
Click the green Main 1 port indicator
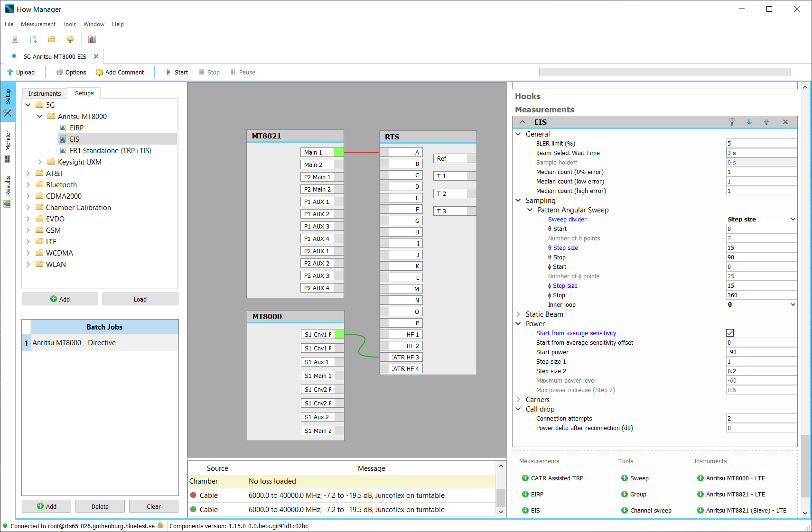(339, 152)
